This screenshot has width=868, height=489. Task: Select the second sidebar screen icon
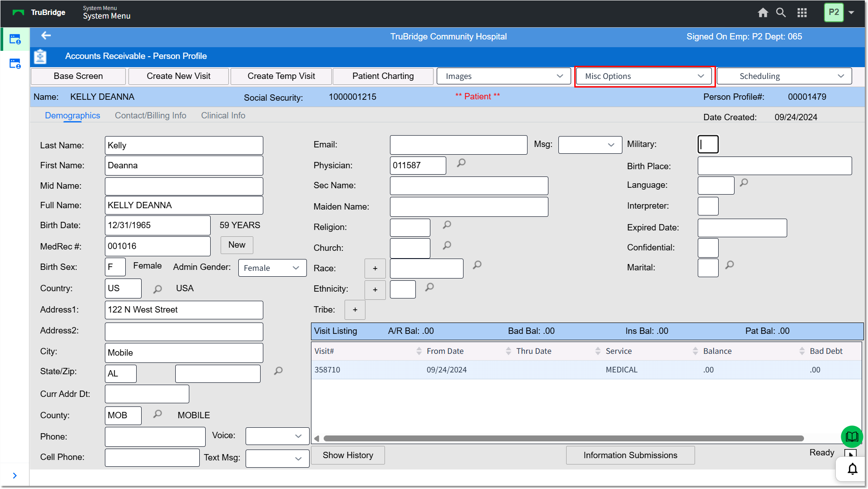tap(15, 64)
